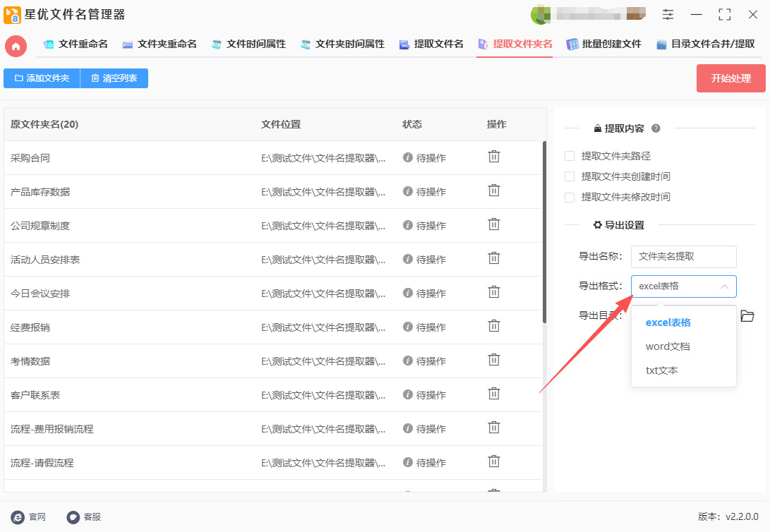The width and height of the screenshot is (770, 532).
Task: Switch to the 文件重命名 tab
Action: pyautogui.click(x=76, y=44)
